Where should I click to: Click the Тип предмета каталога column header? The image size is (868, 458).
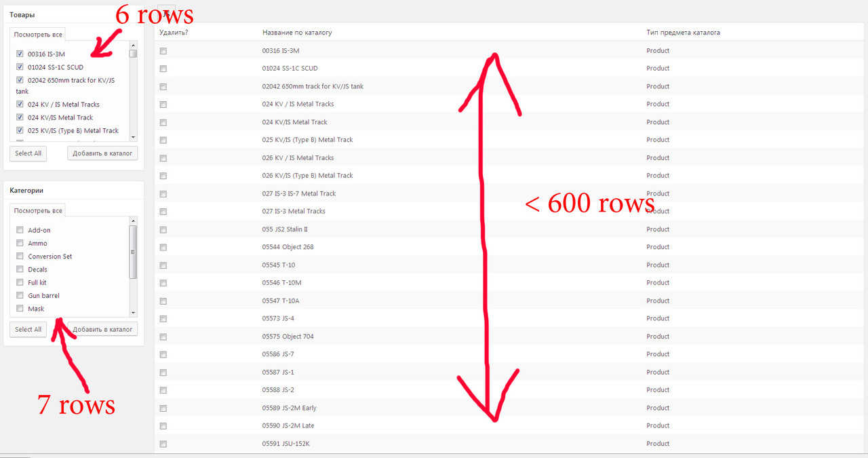coord(684,33)
